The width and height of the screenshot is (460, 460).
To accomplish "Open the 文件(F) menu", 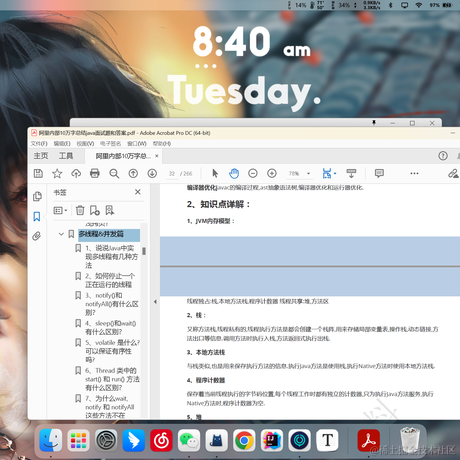I will point(39,144).
